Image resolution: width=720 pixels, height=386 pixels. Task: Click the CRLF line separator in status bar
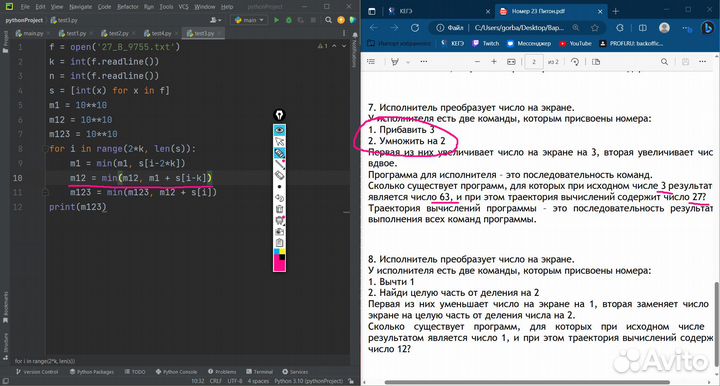[215, 381]
